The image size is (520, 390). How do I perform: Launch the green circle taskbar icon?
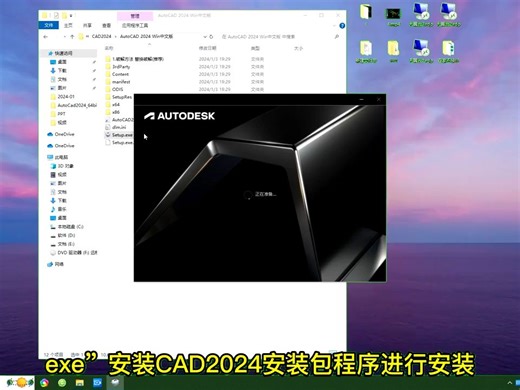62,383
